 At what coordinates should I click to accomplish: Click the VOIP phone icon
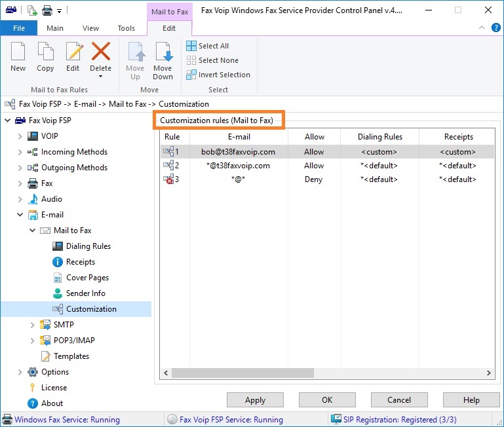click(33, 136)
